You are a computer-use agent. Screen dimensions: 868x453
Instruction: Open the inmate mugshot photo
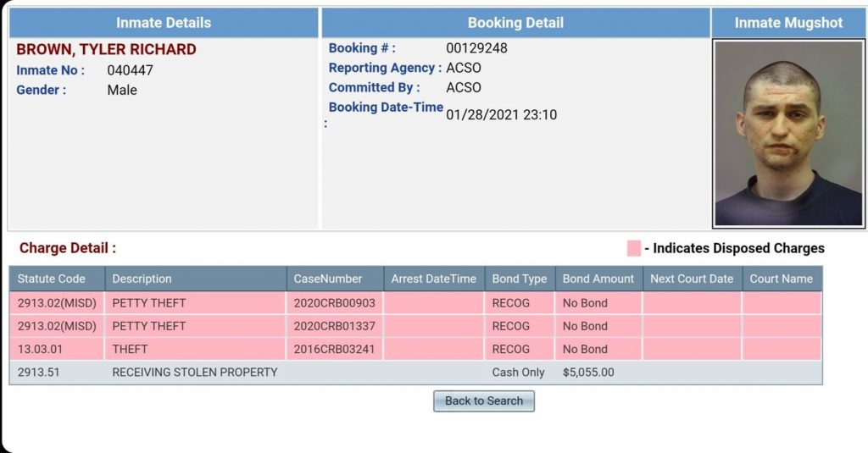click(x=788, y=133)
